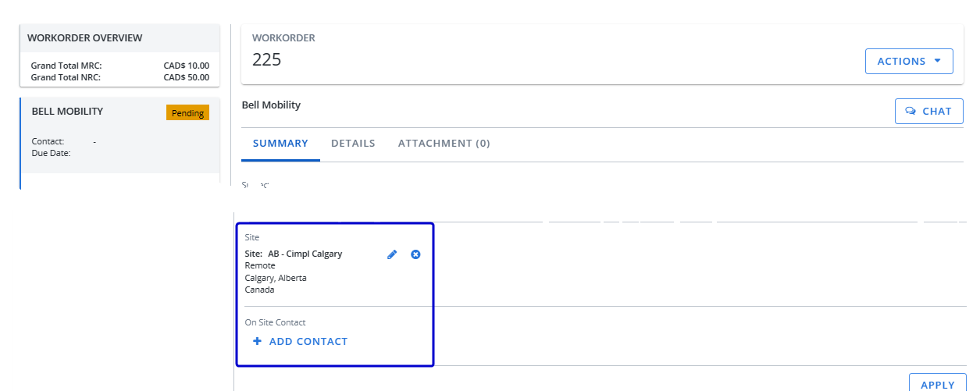
Task: Click workorder number 225
Action: (x=267, y=60)
